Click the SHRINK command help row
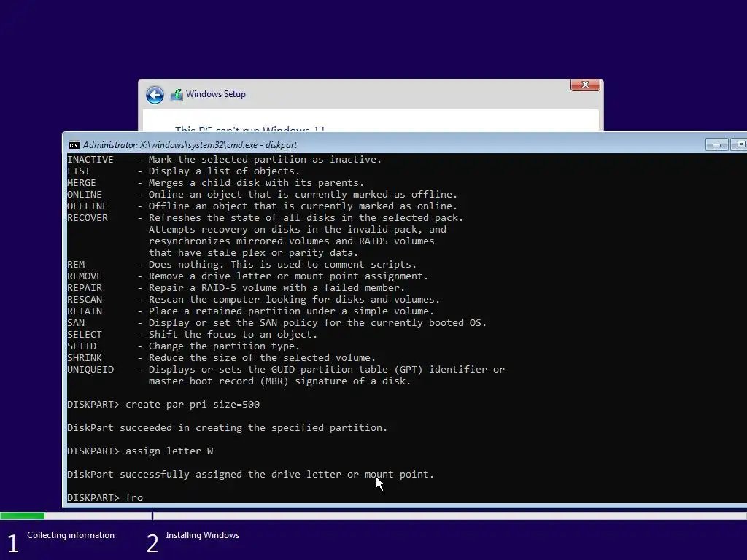 221,357
